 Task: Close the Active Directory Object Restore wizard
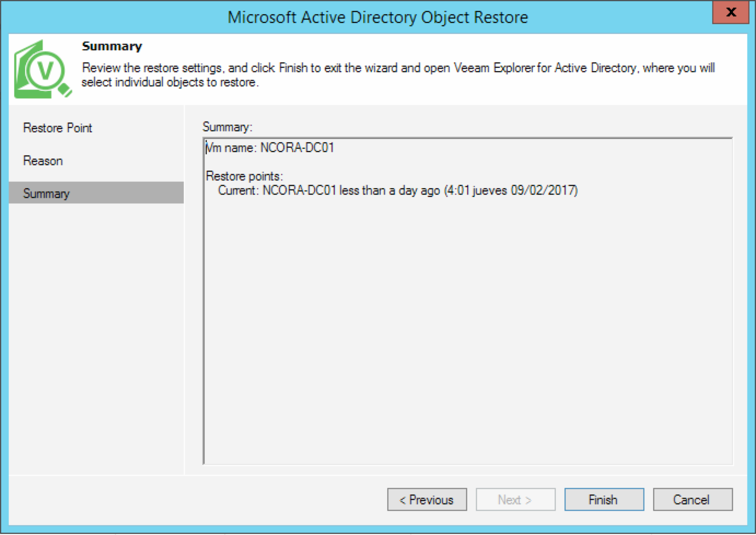click(x=731, y=12)
